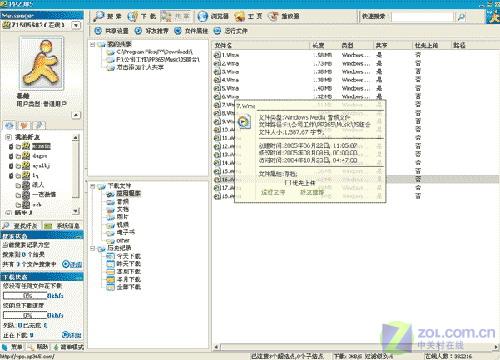500x360 pixels.
Task: Open the 菜单 menu button at bottom
Action: [x=13, y=347]
